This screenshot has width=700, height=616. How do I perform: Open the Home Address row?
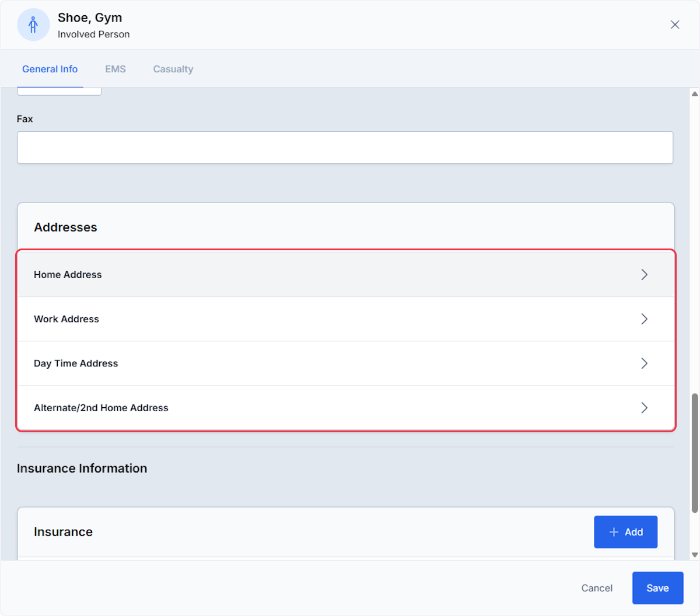tap(346, 275)
